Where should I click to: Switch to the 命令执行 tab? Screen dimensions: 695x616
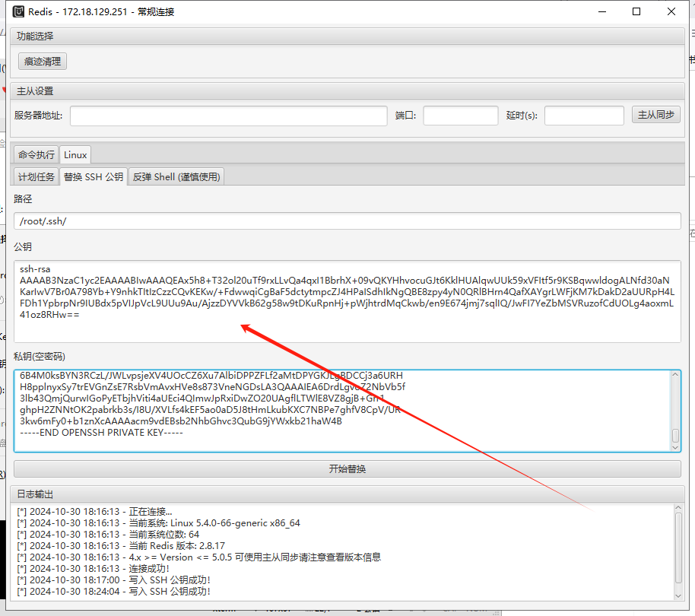[36, 154]
